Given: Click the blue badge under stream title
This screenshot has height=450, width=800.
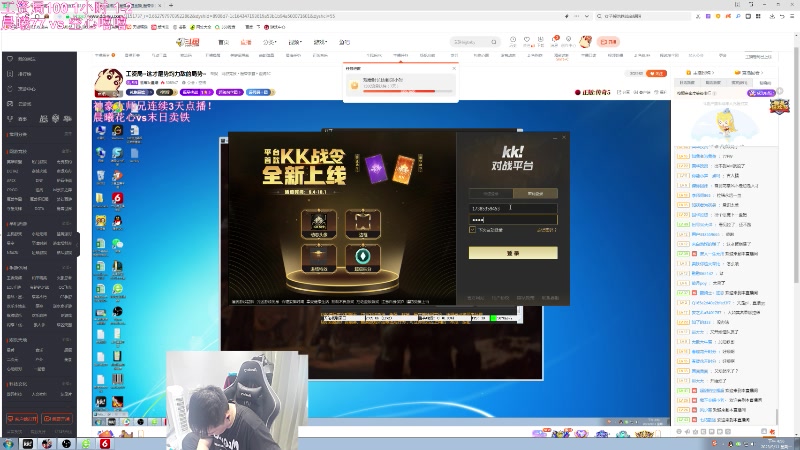Looking at the screenshot, I should point(259,92).
